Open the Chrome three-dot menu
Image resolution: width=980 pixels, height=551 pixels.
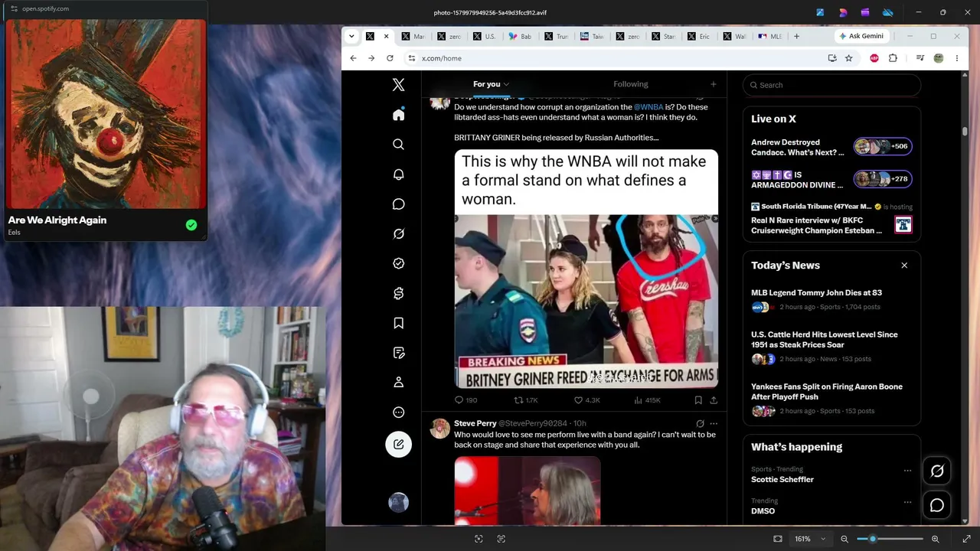tap(956, 58)
